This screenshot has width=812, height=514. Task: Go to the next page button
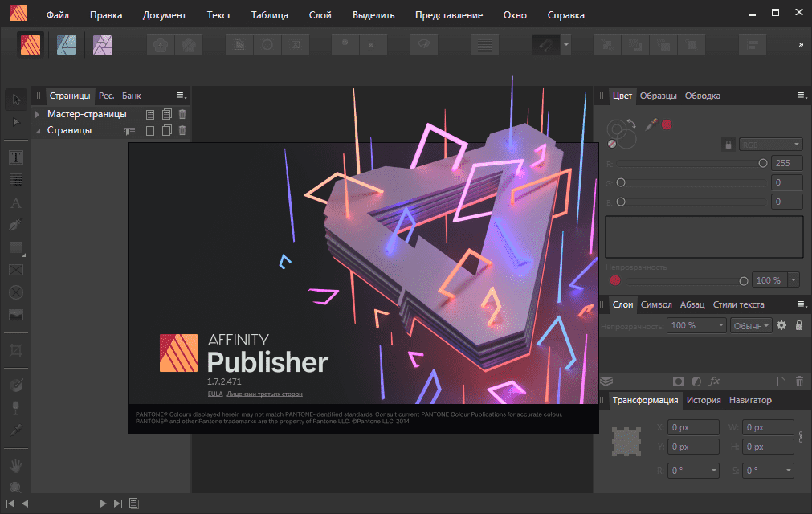(x=103, y=503)
